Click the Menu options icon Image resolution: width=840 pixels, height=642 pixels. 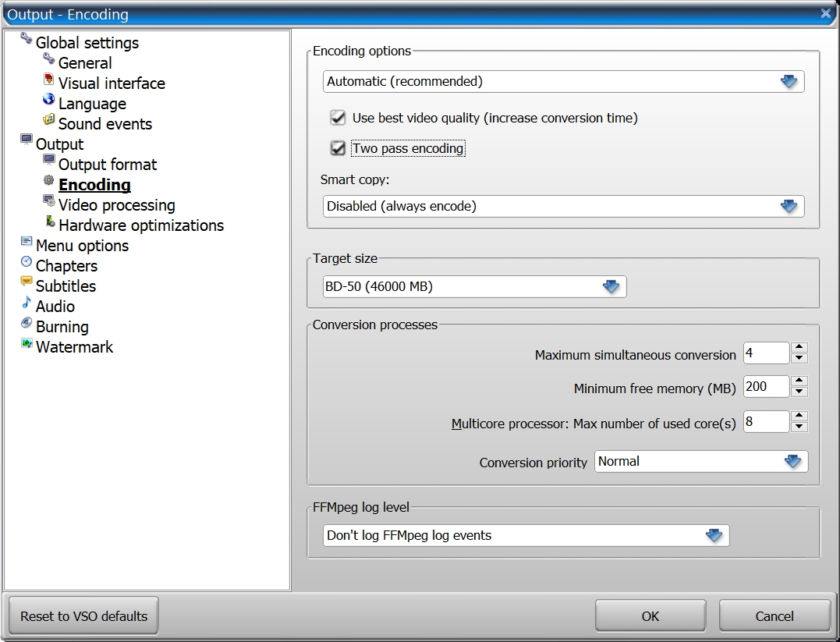click(x=27, y=241)
